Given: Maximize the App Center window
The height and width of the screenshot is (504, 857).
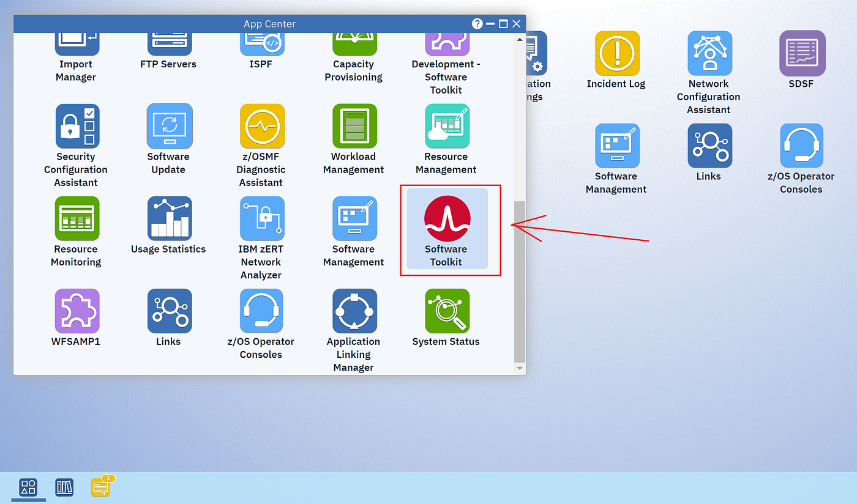Looking at the screenshot, I should tap(503, 24).
